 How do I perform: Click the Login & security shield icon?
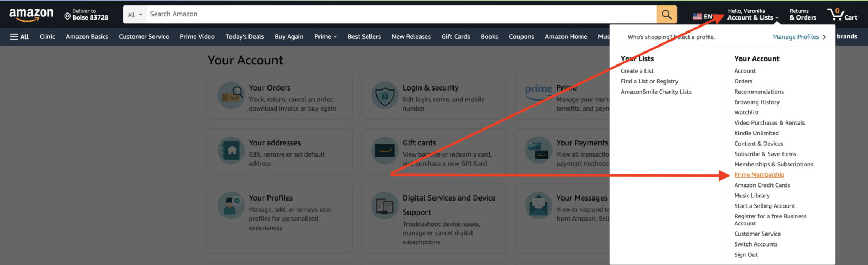point(385,96)
